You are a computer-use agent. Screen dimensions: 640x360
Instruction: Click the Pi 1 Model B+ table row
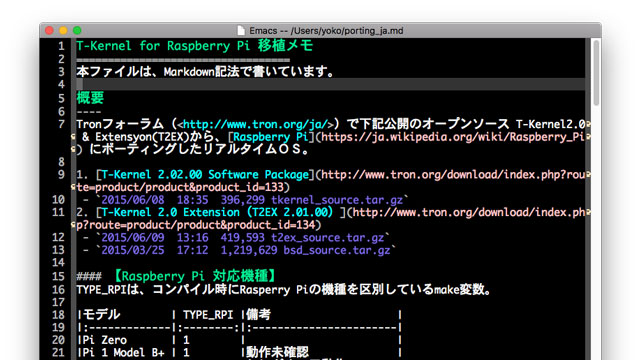[240, 352]
